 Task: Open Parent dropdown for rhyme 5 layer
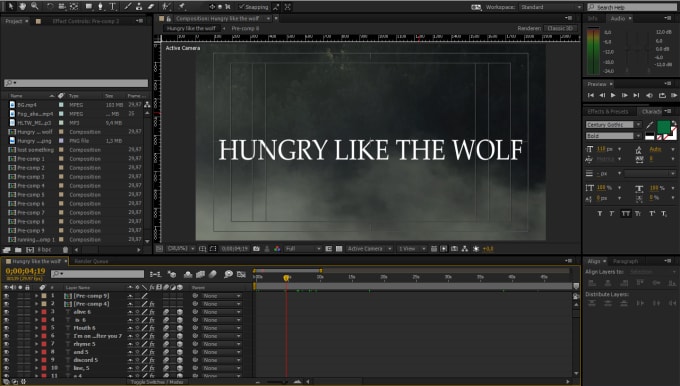click(x=221, y=344)
